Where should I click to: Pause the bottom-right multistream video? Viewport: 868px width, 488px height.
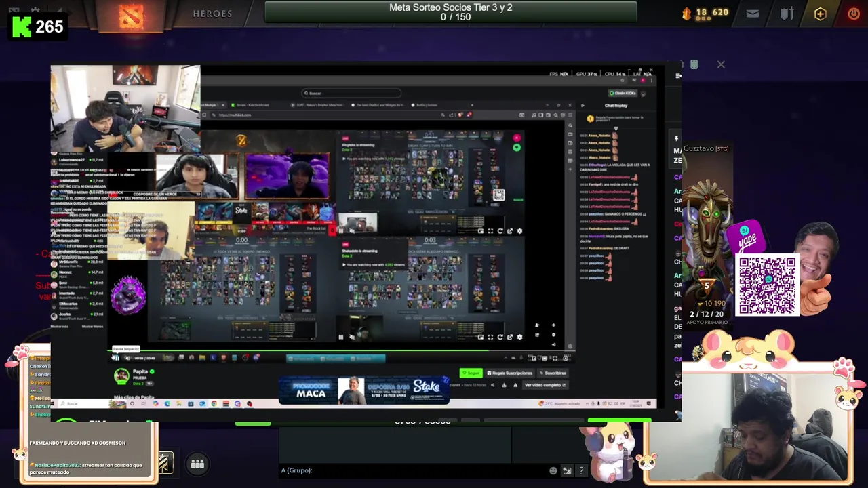(341, 337)
